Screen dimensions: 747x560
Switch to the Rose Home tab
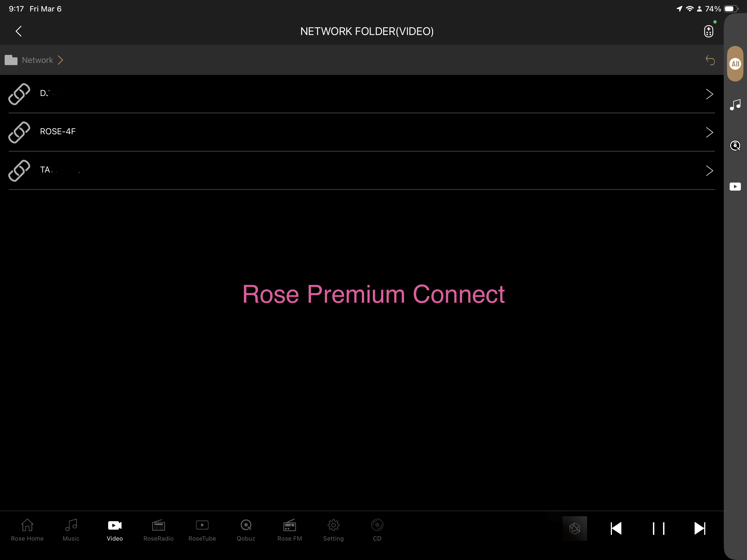tap(27, 530)
